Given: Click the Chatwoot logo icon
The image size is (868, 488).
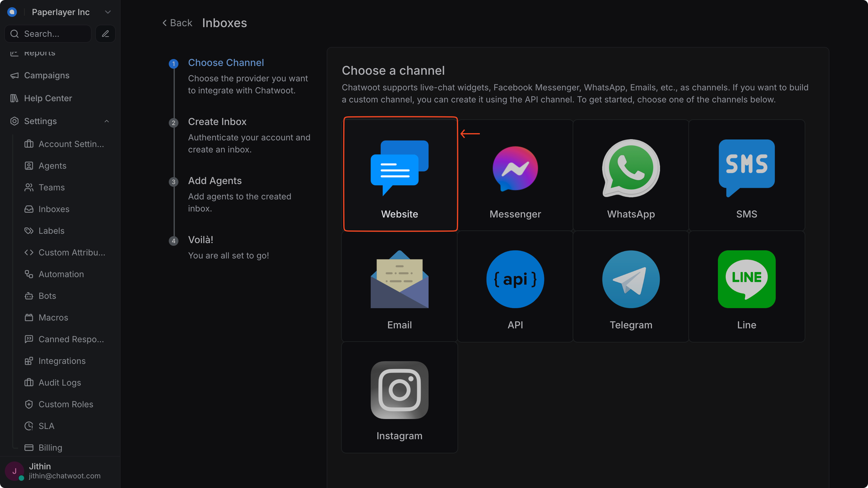Looking at the screenshot, I should coord(12,12).
